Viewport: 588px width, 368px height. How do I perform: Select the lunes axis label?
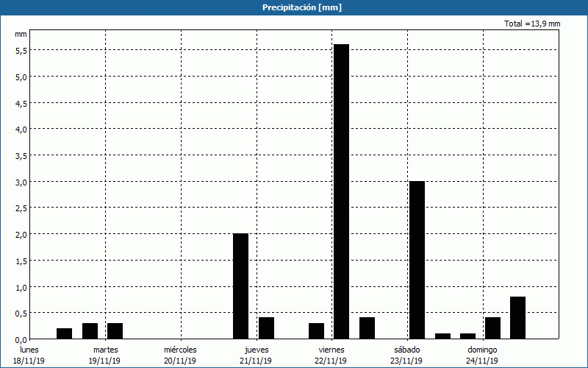click(29, 350)
